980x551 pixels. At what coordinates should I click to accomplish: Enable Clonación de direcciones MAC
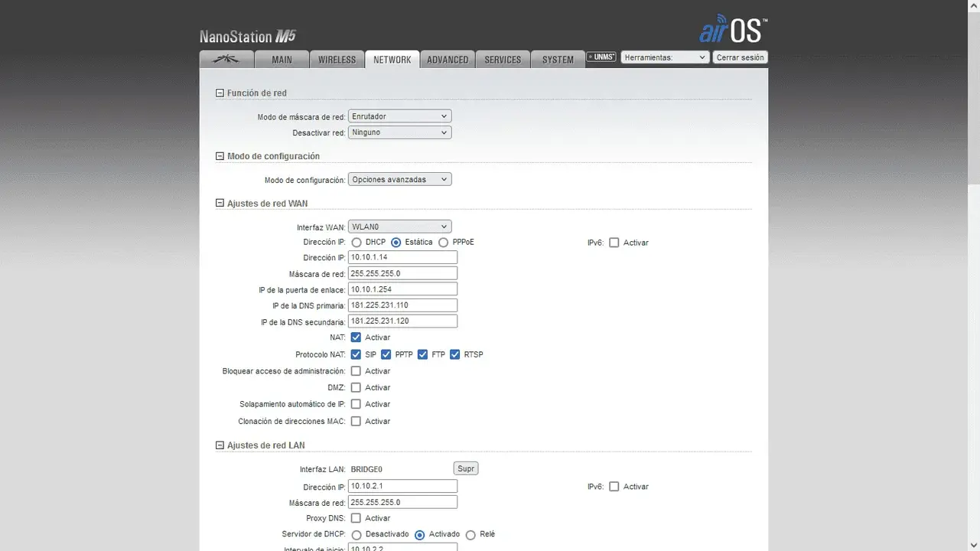coord(356,421)
